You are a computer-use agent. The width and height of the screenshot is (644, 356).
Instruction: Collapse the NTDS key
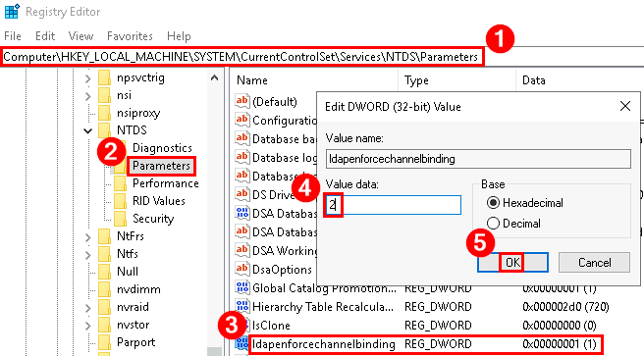point(88,130)
